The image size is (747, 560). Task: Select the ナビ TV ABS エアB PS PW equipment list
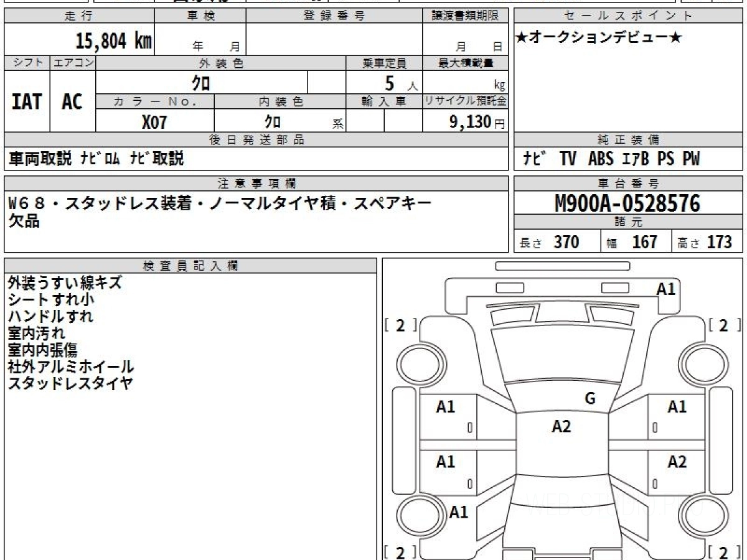tap(611, 159)
